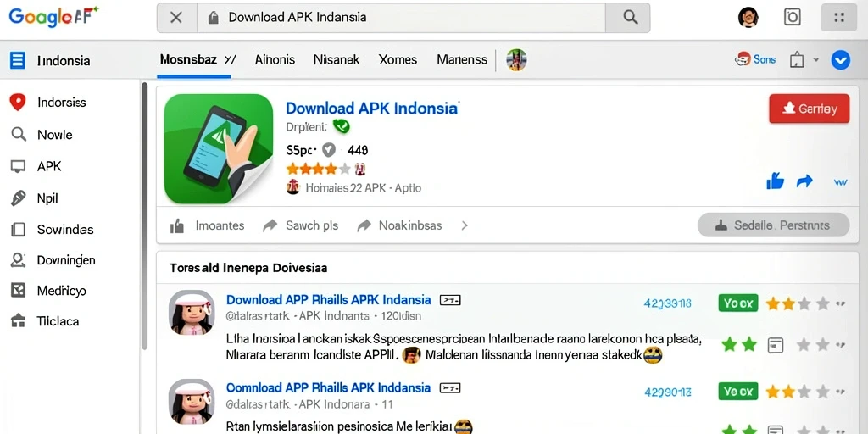Click the shopping bag icon
Image resolution: width=868 pixels, height=434 pixels.
coord(796,60)
